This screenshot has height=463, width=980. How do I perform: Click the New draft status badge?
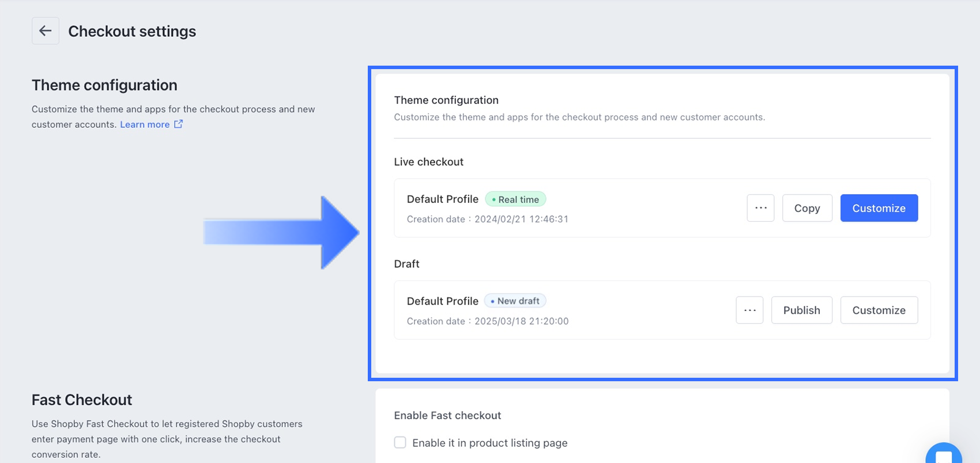click(515, 301)
